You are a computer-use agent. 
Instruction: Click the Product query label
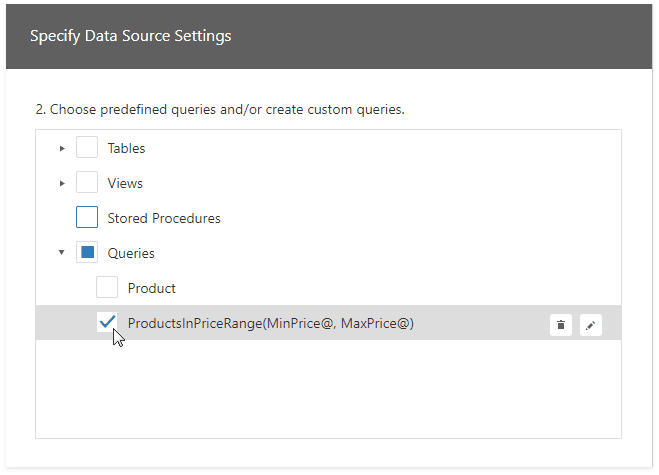click(x=151, y=288)
